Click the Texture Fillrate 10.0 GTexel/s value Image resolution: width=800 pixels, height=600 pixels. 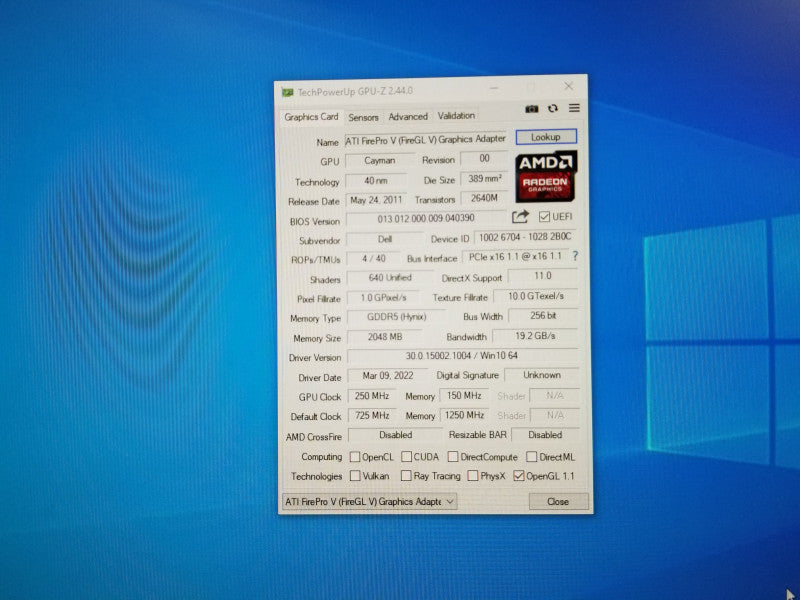click(536, 296)
